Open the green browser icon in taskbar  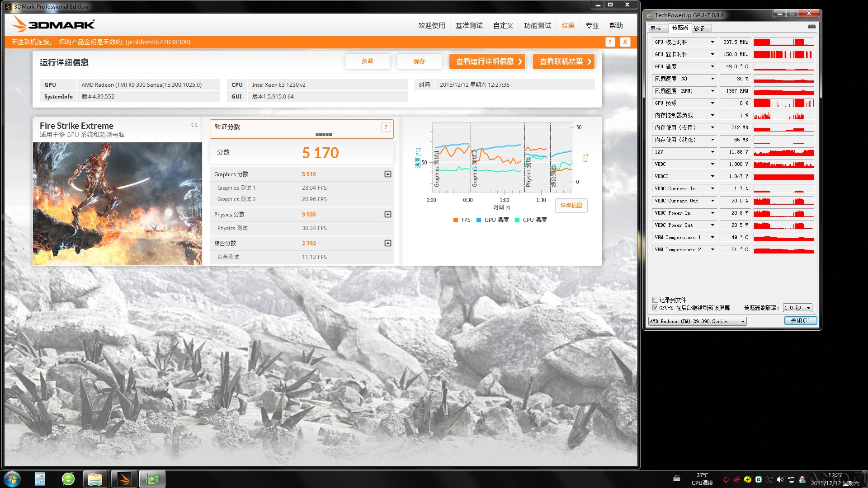coord(68,479)
